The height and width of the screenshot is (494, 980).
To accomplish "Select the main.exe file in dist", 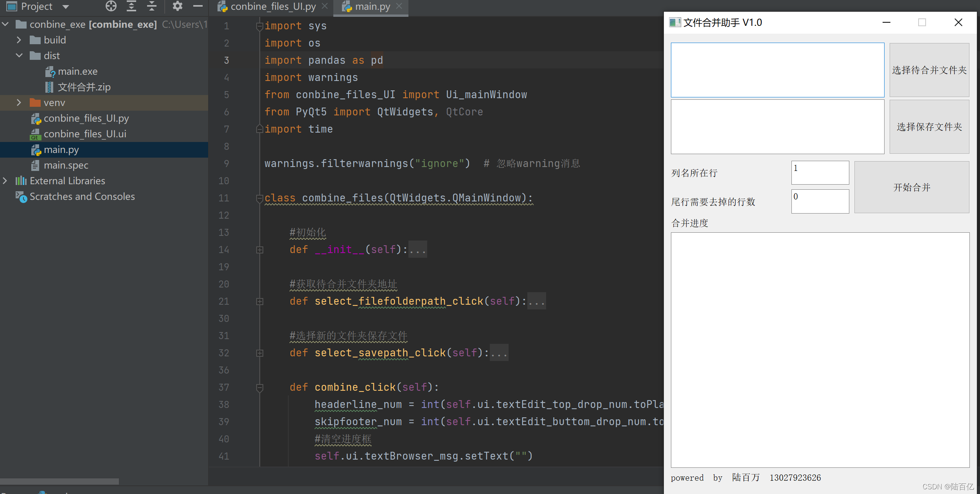I will 77,72.
